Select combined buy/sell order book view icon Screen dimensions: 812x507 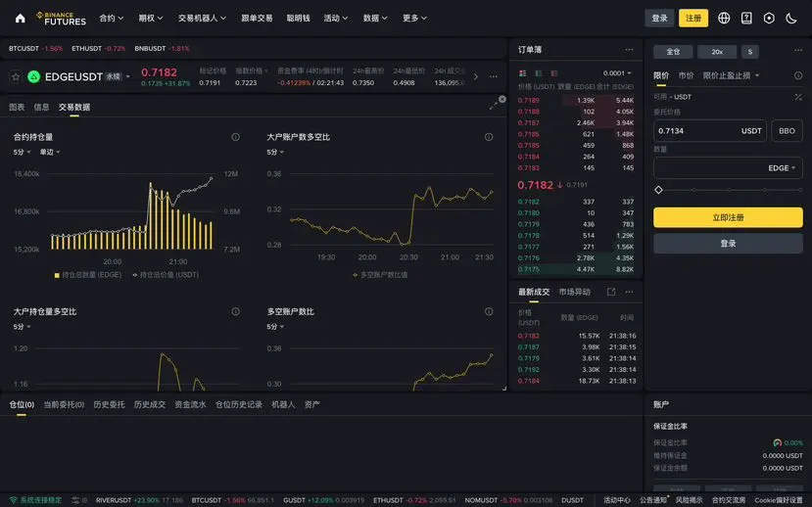click(522, 73)
